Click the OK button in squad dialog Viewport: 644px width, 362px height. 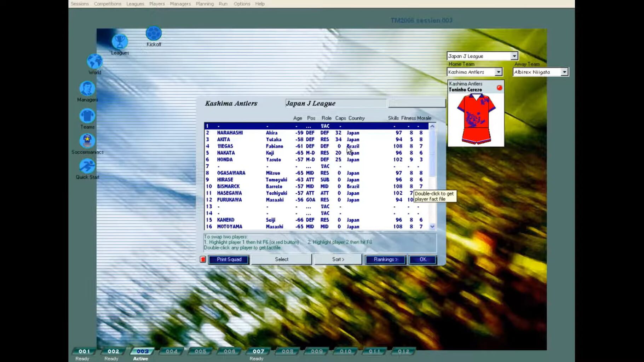coord(423,259)
